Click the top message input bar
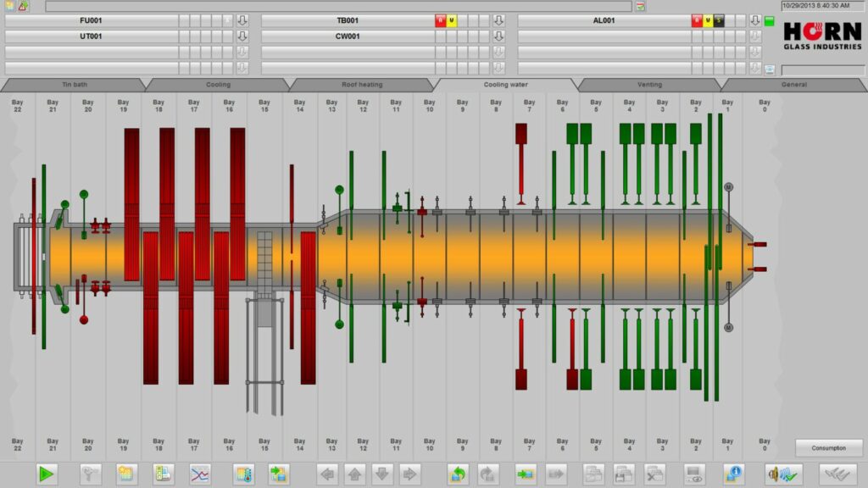The image size is (868, 488). [338, 7]
